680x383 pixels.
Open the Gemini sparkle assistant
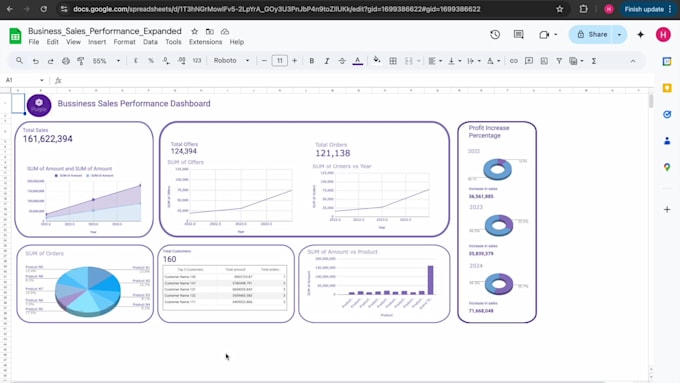(x=640, y=35)
